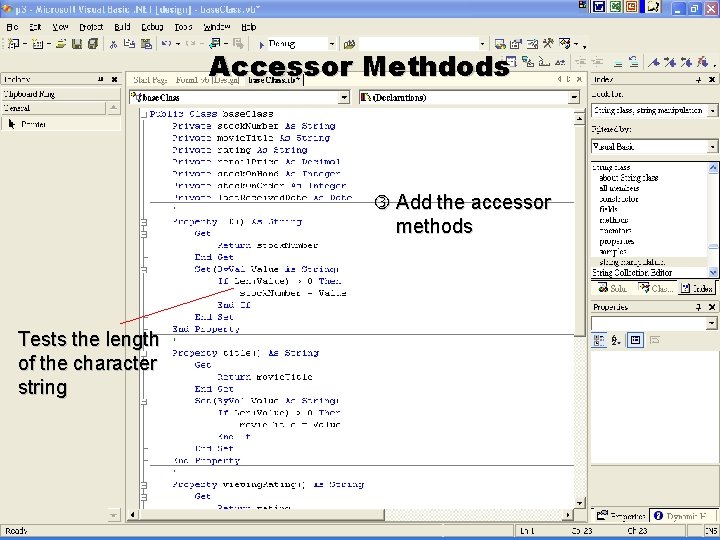Click the Add New Item toolbar icon
Image resolution: width=720 pixels, height=540 pixels.
(x=38, y=44)
